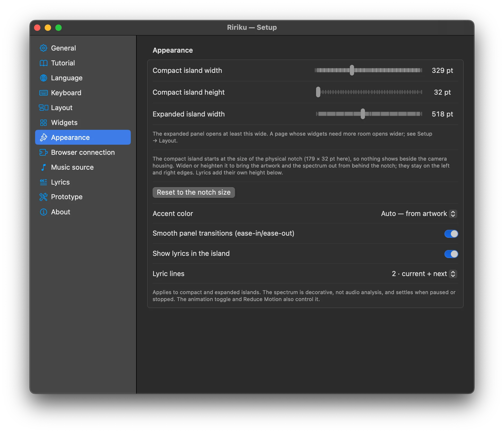
Task: Open the General settings pane
Action: pos(83,48)
